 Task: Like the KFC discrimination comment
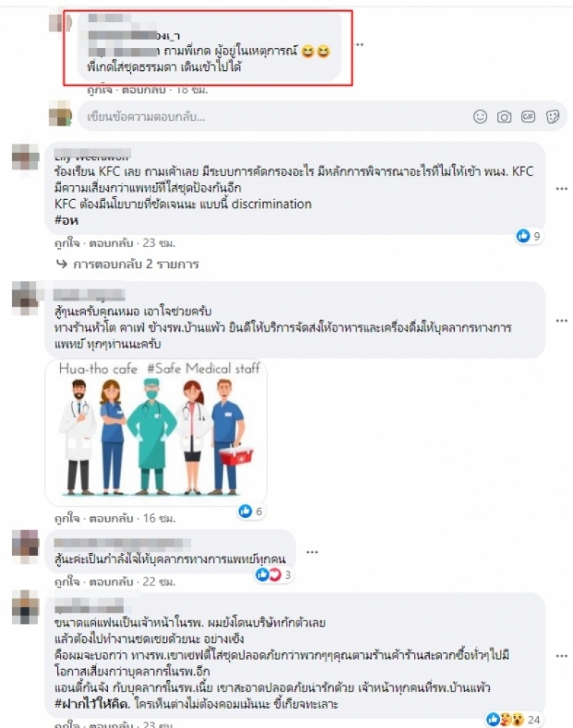click(67, 243)
